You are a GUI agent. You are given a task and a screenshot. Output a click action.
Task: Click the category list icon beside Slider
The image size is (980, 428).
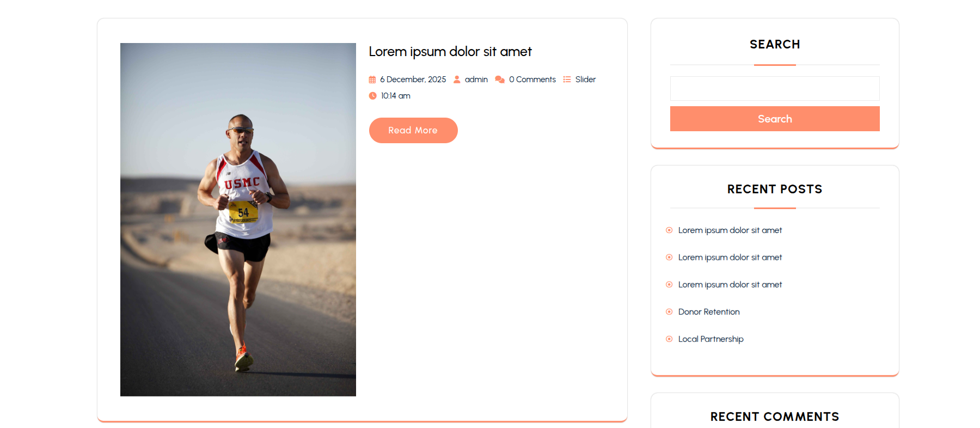click(x=567, y=80)
